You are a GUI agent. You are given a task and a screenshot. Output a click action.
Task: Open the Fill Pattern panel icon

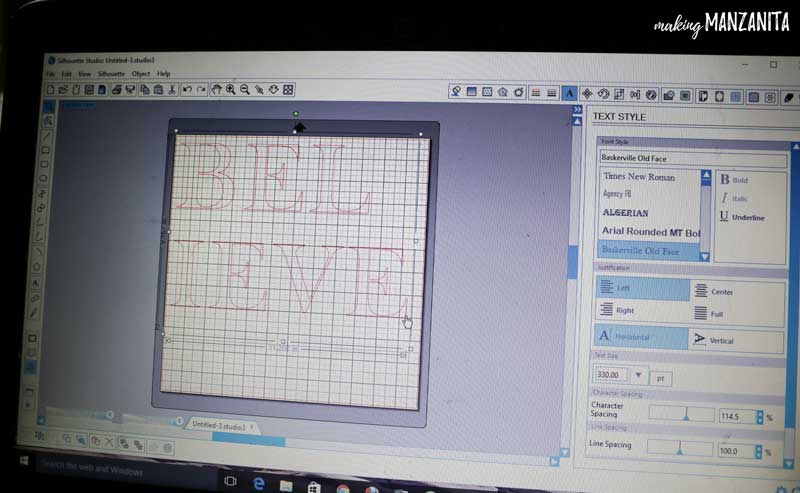point(487,92)
